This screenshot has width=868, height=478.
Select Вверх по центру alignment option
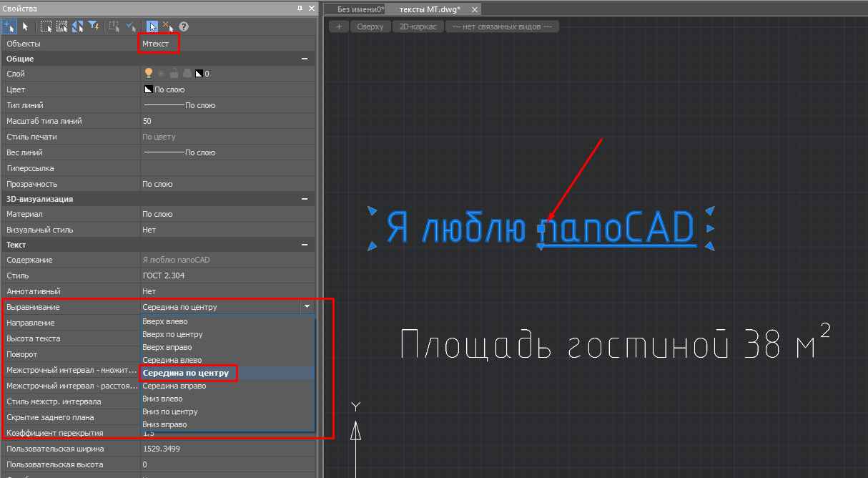[172, 334]
